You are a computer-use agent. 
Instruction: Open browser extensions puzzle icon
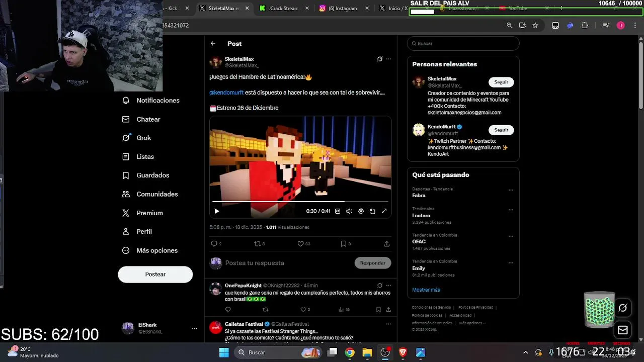tap(585, 25)
